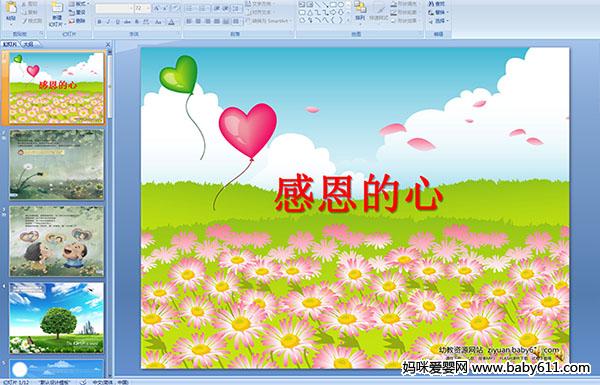Click the 查找 (Find) button
Viewport: 600px width, 385px height.
point(437,4)
